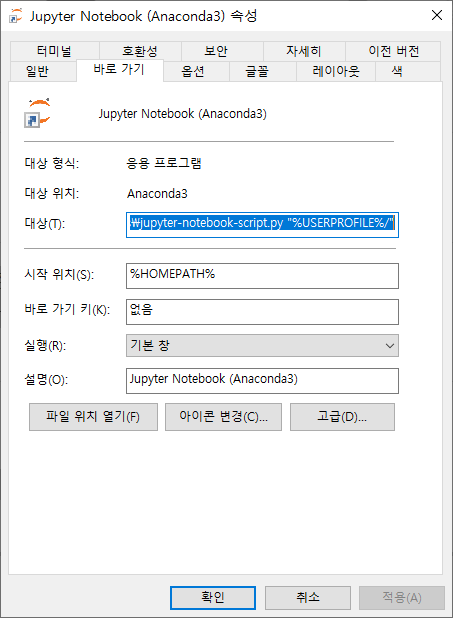Cancel with the 취소 button
The width and height of the screenshot is (453, 618).
click(308, 598)
